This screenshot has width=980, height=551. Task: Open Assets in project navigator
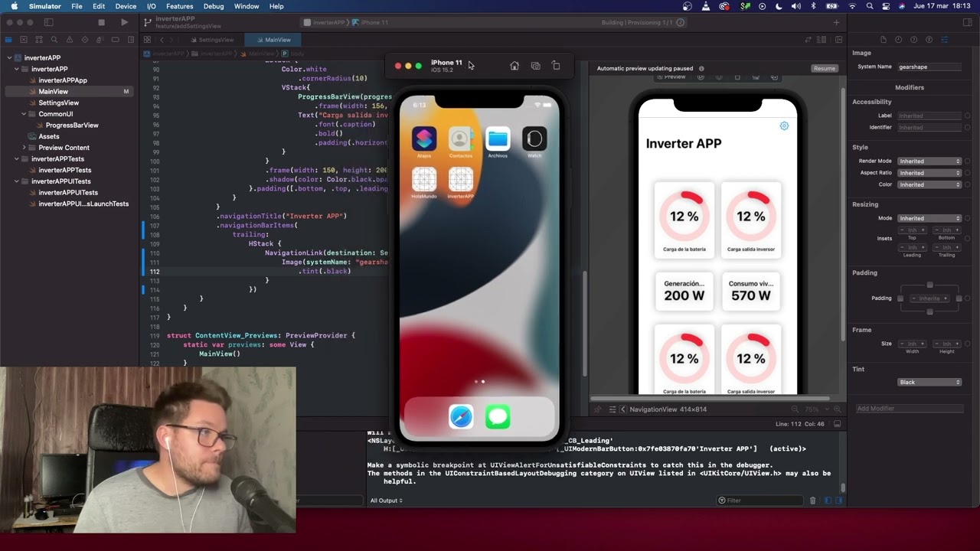[x=49, y=136]
